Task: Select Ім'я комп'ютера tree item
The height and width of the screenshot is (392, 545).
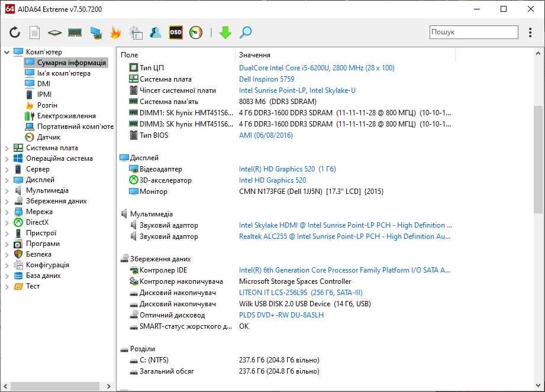Action: pyautogui.click(x=63, y=73)
